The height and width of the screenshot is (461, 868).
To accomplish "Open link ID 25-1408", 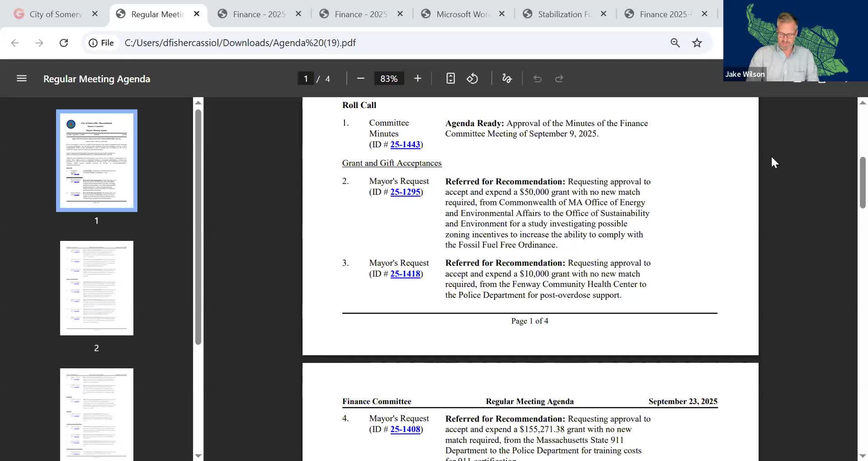I will [405, 429].
